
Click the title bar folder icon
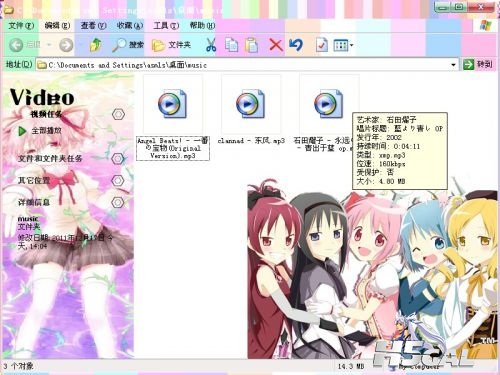click(8, 9)
